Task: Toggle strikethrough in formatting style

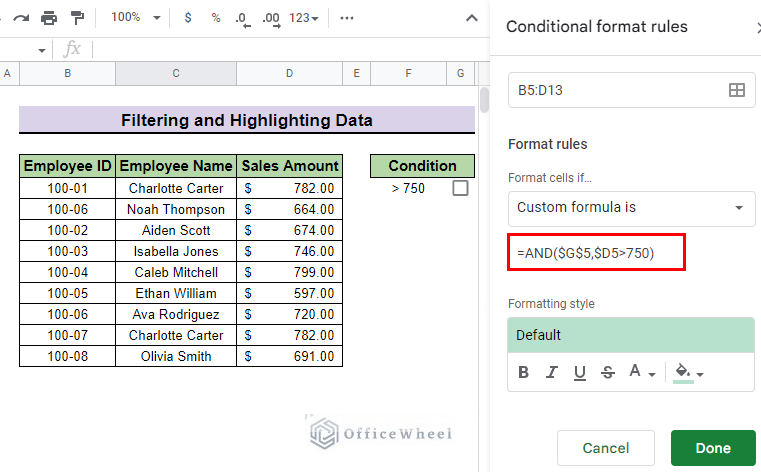Action: pos(608,372)
